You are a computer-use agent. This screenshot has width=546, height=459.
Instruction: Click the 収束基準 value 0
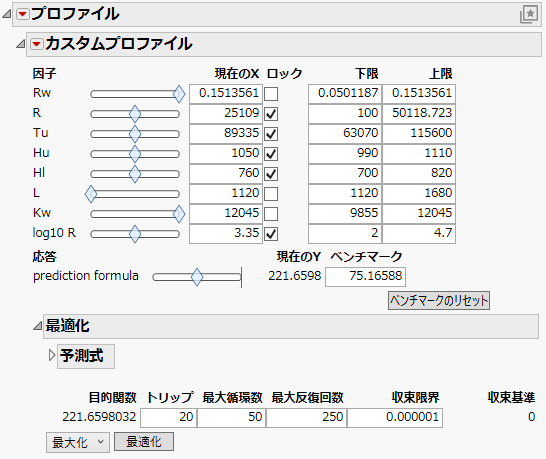coord(531,418)
